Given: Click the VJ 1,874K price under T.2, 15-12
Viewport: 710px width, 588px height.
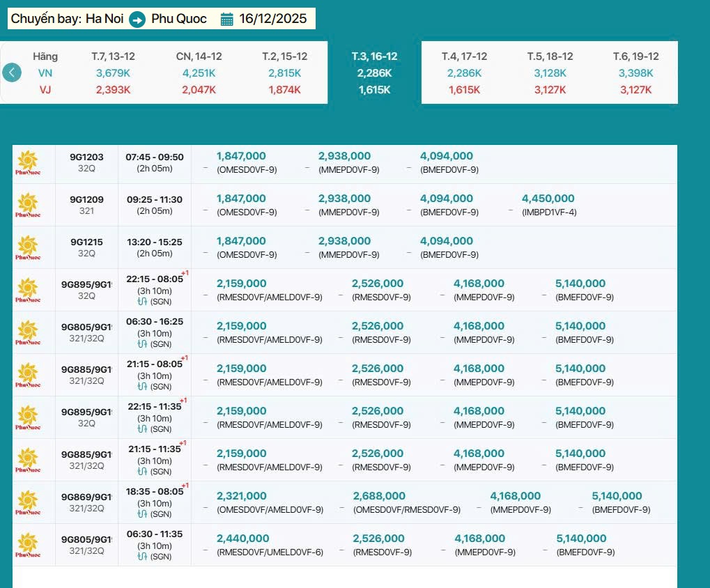Looking at the screenshot, I should (284, 90).
